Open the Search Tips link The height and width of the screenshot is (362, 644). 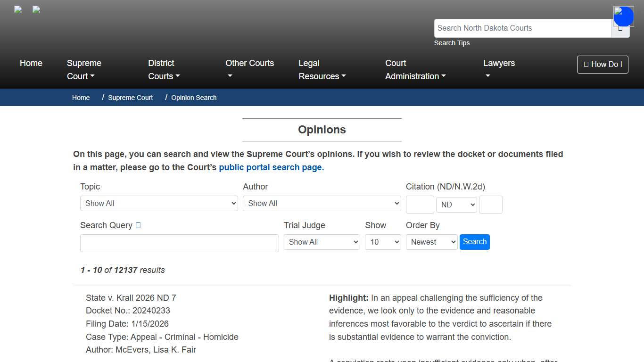pos(452,43)
